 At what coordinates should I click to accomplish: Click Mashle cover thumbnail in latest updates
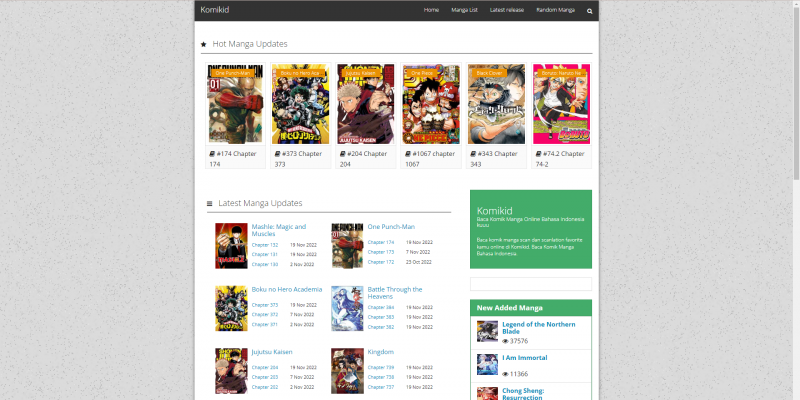point(231,246)
